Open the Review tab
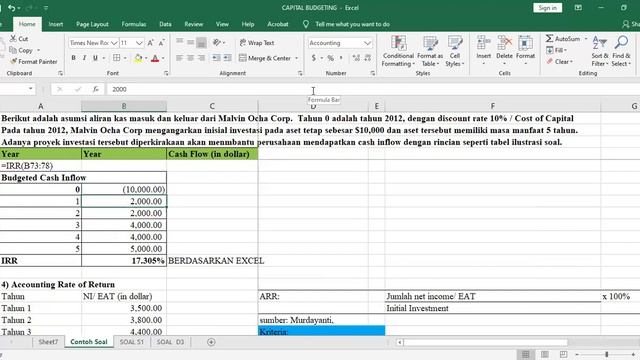This screenshot has width=640, height=360. click(194, 24)
